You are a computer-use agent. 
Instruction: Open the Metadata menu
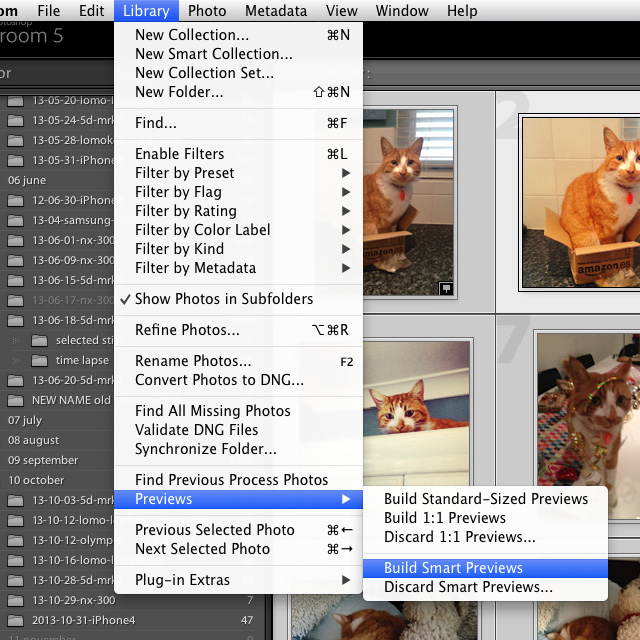(x=276, y=11)
